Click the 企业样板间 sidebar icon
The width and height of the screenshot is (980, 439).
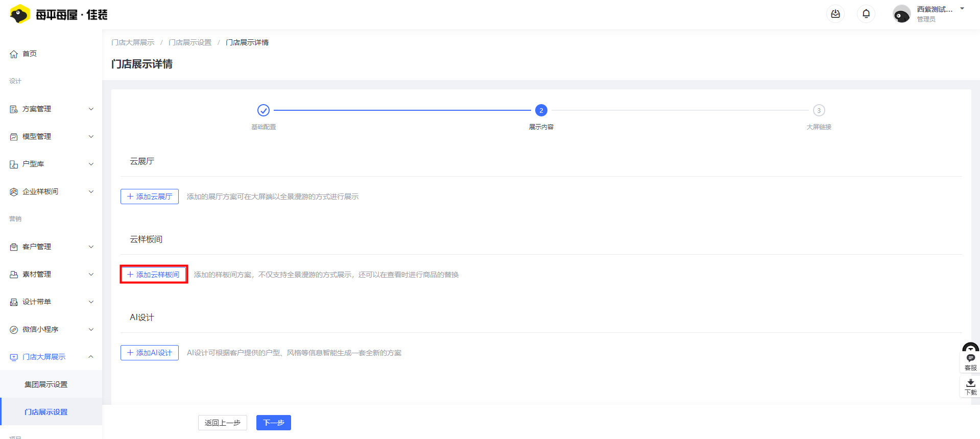(14, 192)
